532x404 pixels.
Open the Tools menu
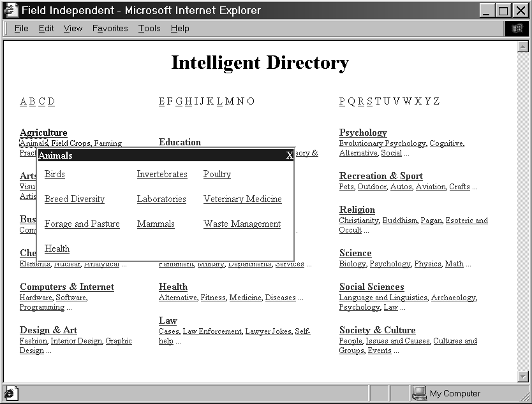pyautogui.click(x=149, y=29)
